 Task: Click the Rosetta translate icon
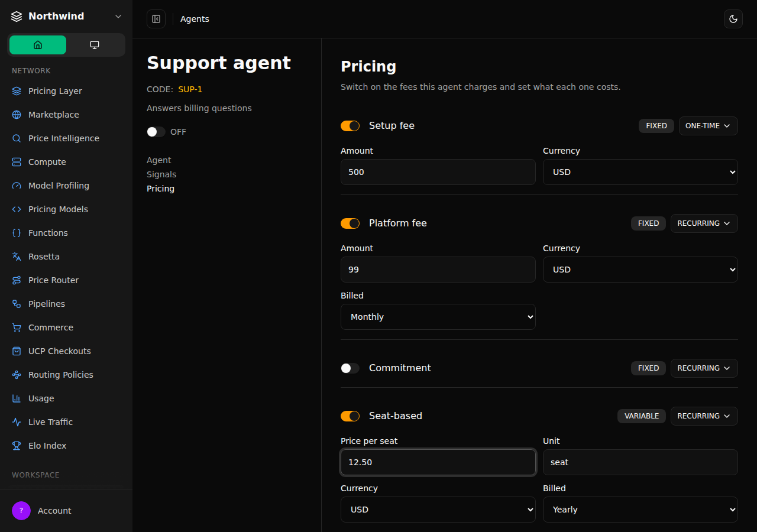(17, 257)
